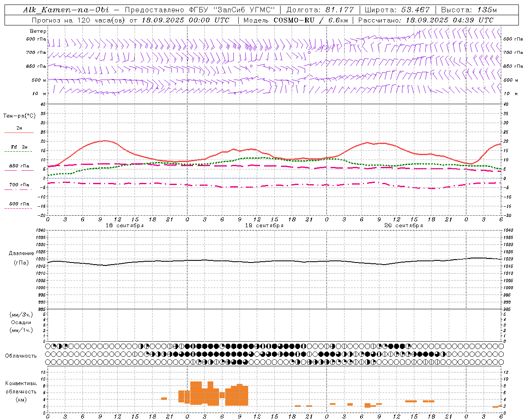Click the 700 гПа temperature legend entry
Viewport: 525px width, 420px height.
pyautogui.click(x=19, y=185)
